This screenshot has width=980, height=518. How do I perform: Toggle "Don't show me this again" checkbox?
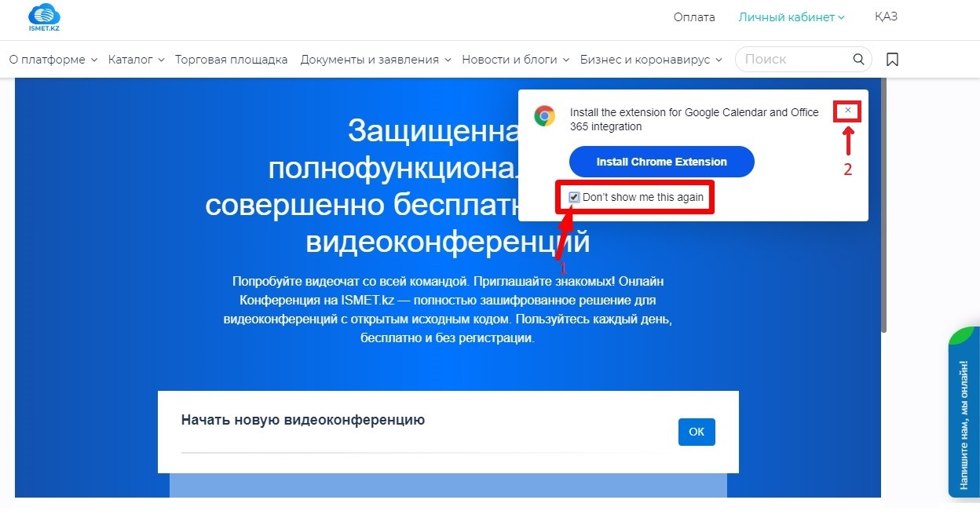point(575,197)
